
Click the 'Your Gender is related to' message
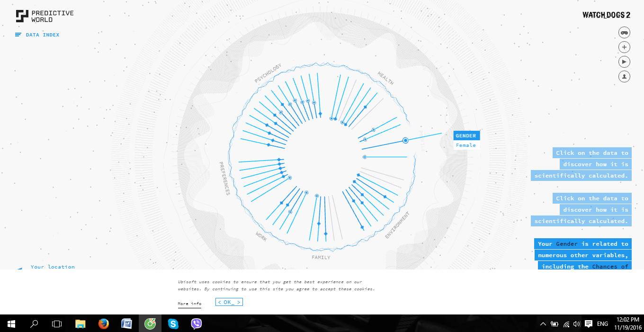[583, 244]
